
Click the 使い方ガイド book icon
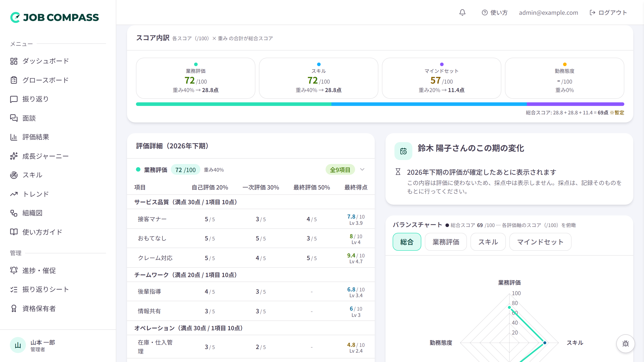point(14,232)
